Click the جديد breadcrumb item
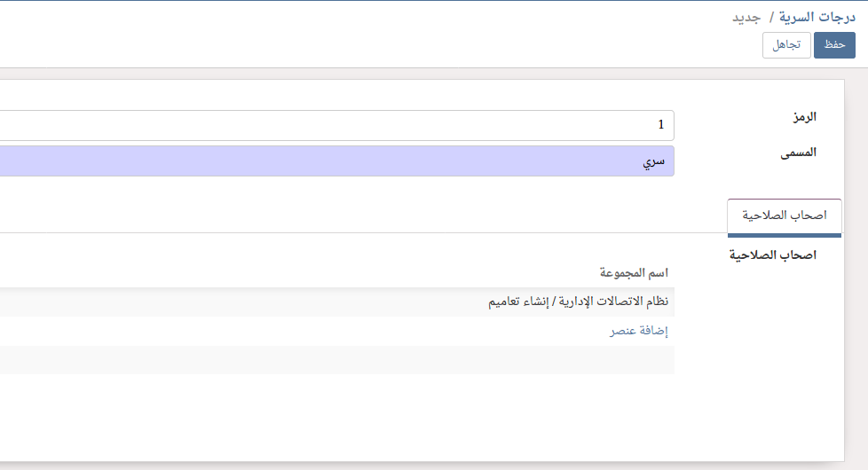The image size is (868, 470). coord(748,17)
